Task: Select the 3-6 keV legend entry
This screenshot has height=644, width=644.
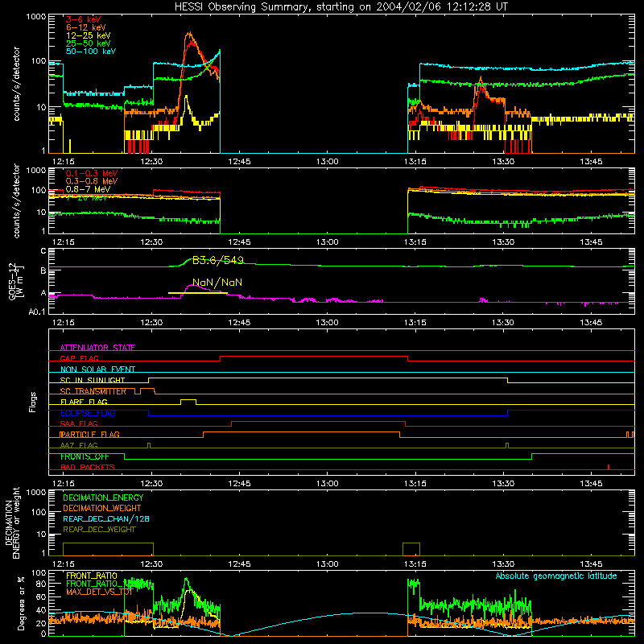Action: 83,19
